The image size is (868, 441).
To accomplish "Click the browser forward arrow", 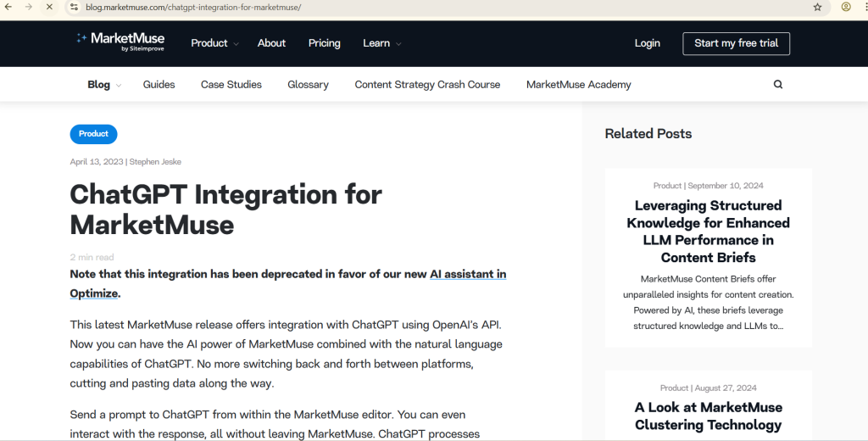I will click(30, 7).
